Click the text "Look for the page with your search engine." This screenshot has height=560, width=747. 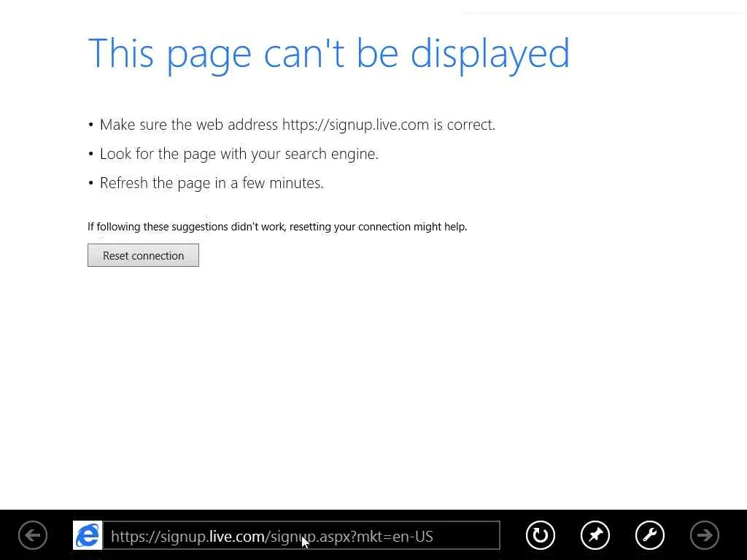point(239,154)
